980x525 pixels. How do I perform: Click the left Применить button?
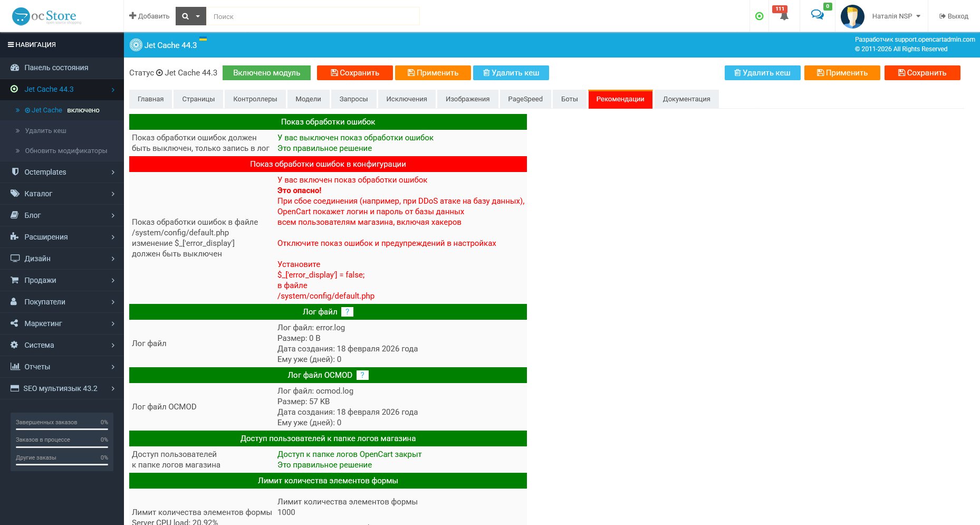click(433, 73)
